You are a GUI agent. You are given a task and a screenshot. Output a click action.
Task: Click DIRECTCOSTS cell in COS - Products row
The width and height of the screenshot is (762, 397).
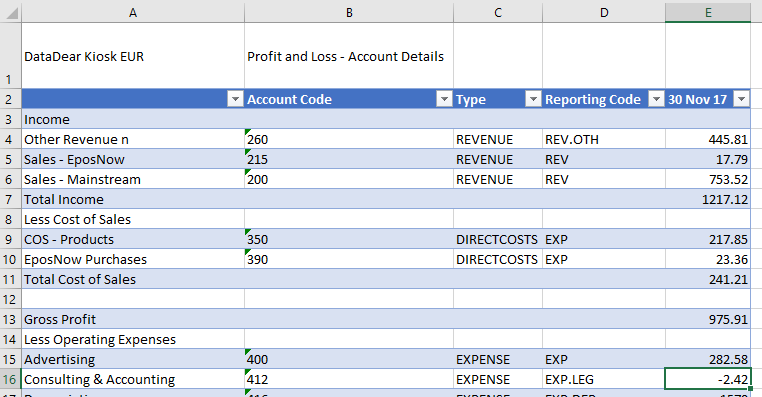click(498, 240)
